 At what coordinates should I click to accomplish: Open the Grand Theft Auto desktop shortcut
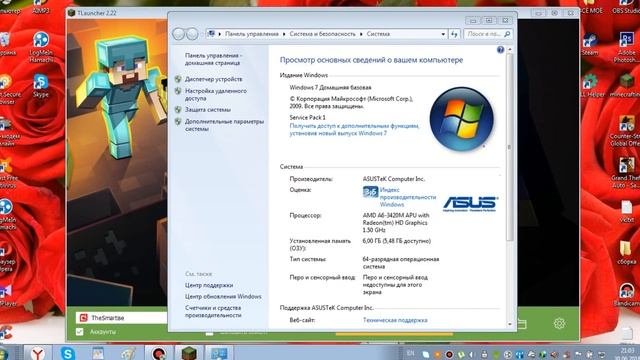626,173
